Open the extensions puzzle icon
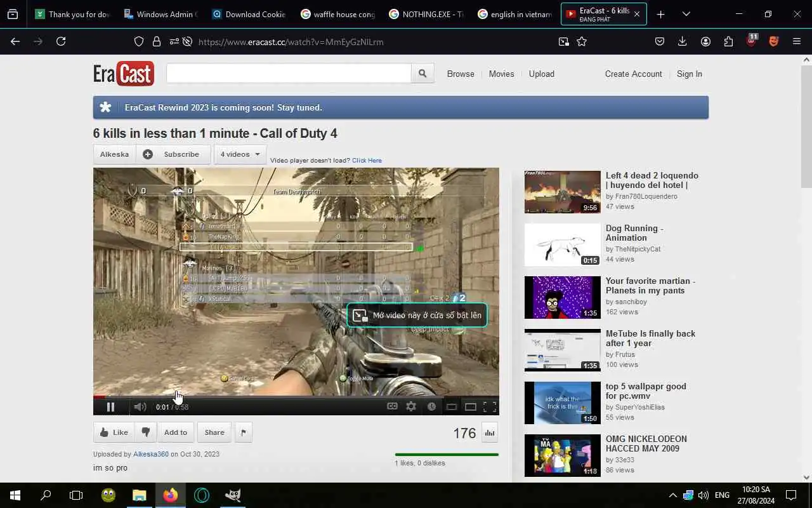 (728, 41)
